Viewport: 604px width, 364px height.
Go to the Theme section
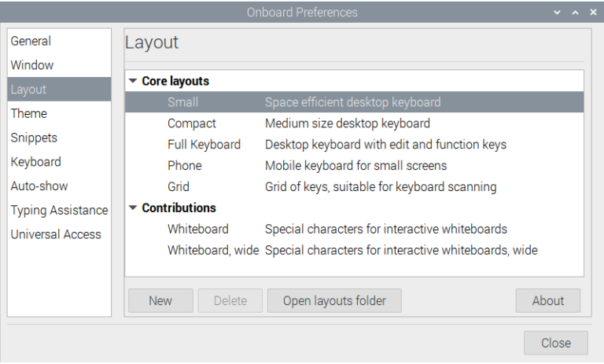tap(28, 113)
